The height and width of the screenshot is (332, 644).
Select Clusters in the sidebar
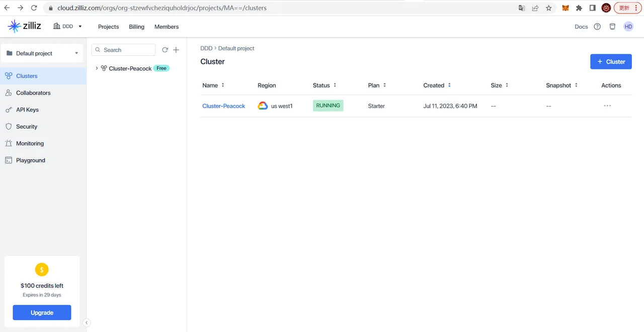[43, 76]
